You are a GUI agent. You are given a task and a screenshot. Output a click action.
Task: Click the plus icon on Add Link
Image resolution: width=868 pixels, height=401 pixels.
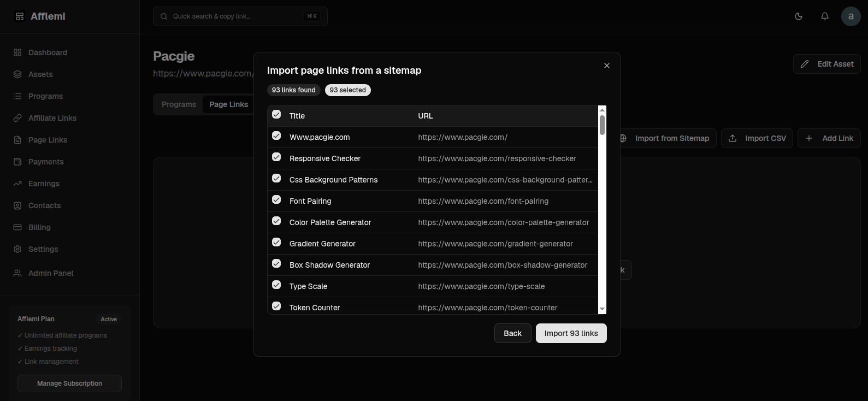tap(809, 138)
